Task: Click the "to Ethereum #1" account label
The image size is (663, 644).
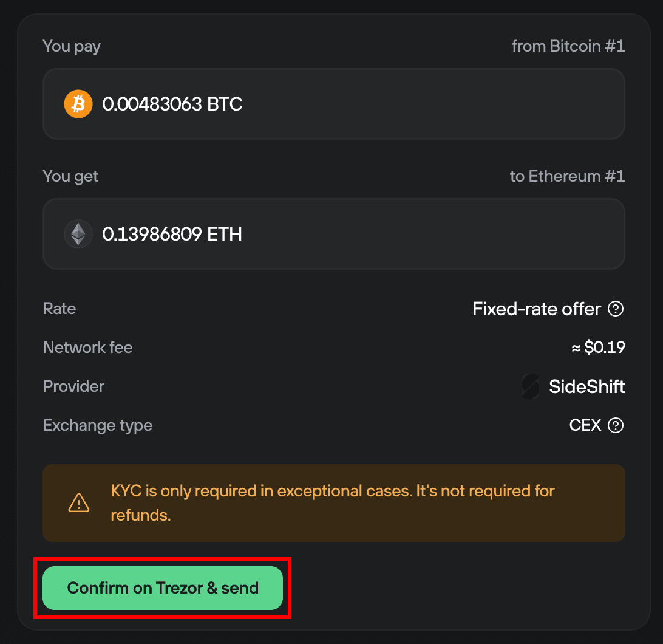Action: [567, 176]
